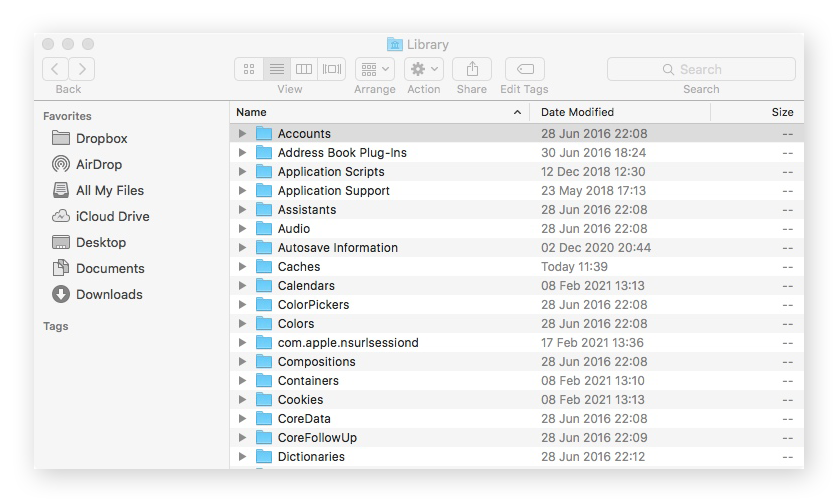
Task: Click the 'Today 11:39' date cell
Action: pos(574,266)
